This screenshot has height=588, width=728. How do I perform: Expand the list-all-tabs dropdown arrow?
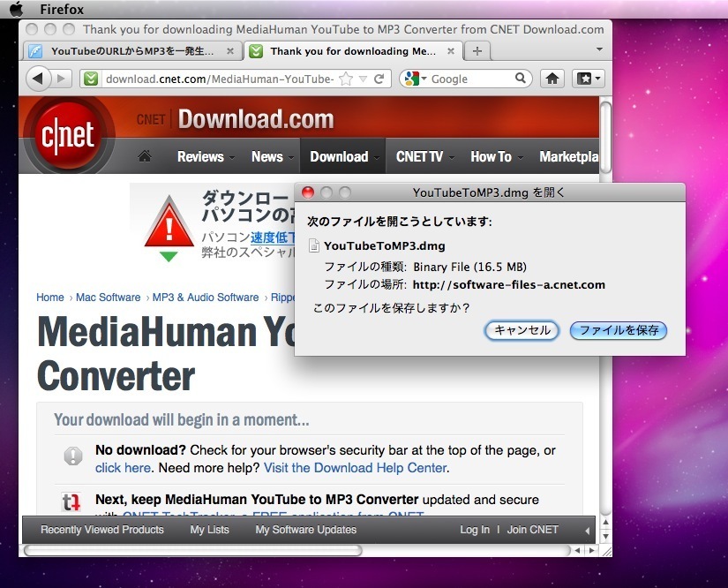click(x=600, y=49)
